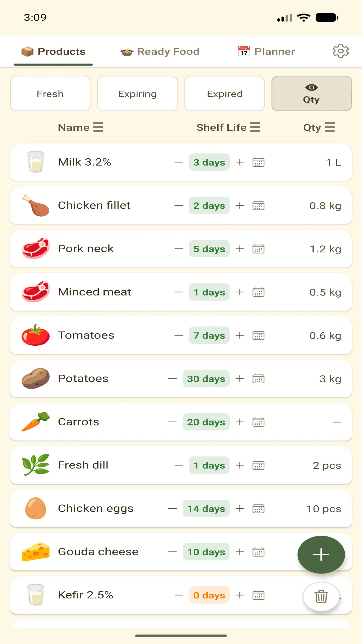This screenshot has width=362, height=644.
Task: Open calendar picker for Milk 3.2%
Action: pyautogui.click(x=258, y=162)
